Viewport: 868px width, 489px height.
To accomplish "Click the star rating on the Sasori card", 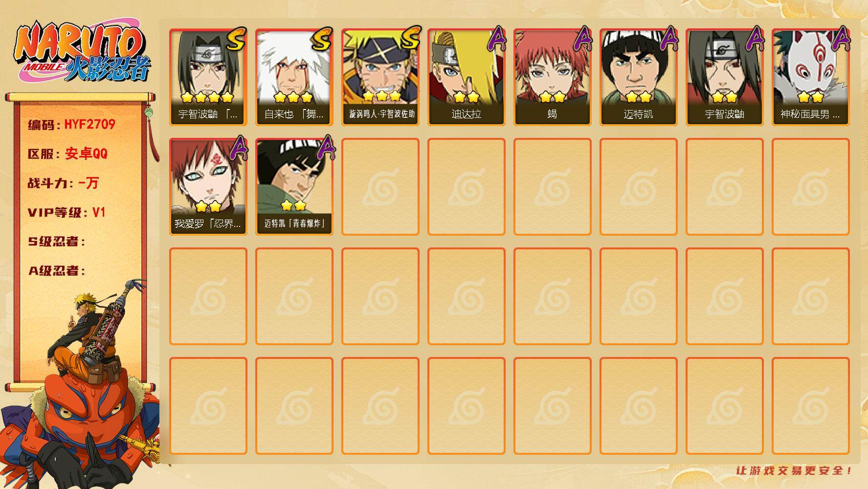I will [x=552, y=97].
